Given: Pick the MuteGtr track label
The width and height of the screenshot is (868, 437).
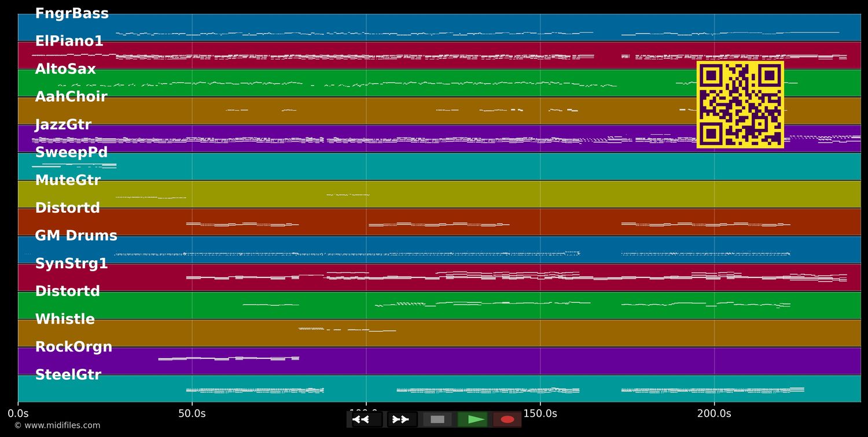Looking at the screenshot, I should 68,180.
